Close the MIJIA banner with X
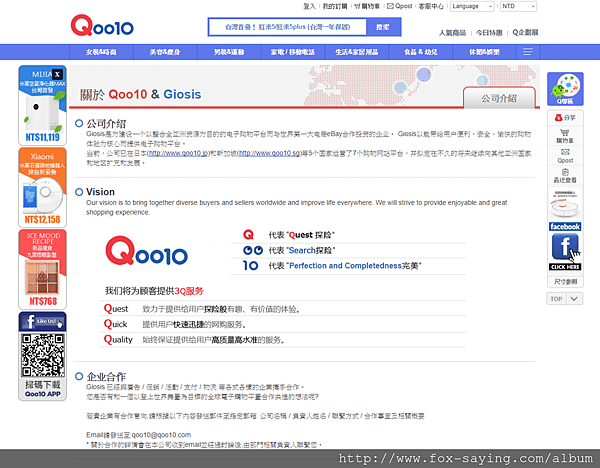This screenshot has height=468, width=600. click(57, 74)
